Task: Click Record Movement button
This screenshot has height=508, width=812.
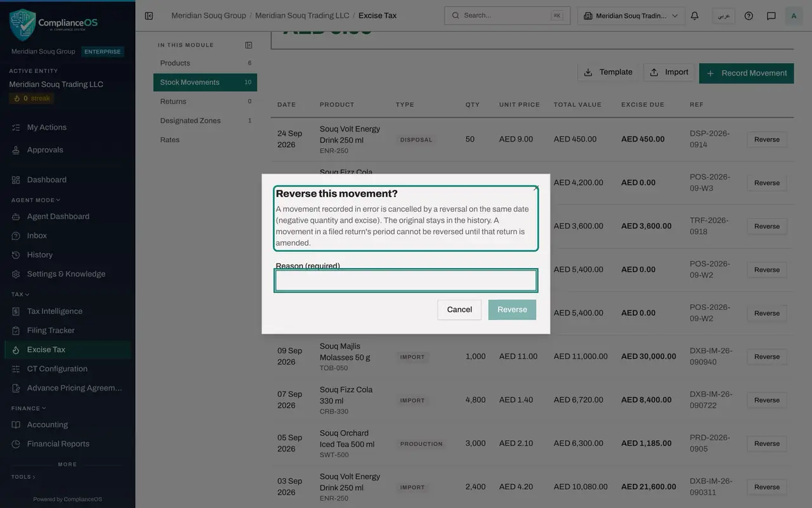Action: click(x=747, y=73)
